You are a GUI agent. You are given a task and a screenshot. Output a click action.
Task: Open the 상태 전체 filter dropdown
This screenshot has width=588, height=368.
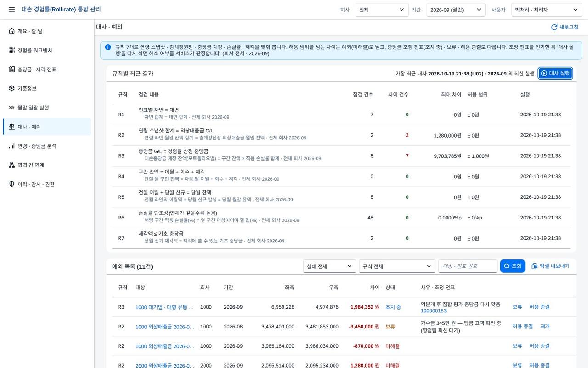[x=329, y=266]
